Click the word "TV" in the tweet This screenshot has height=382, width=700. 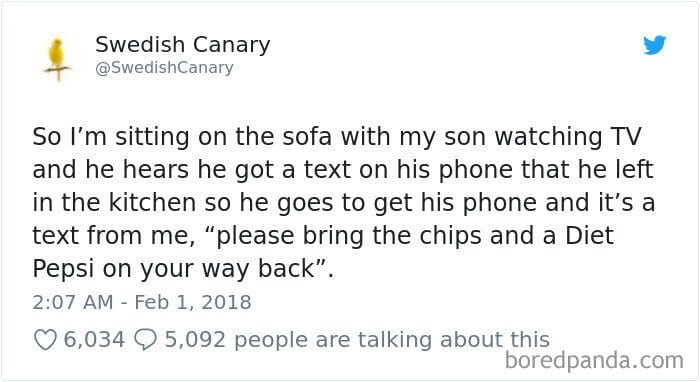click(626, 137)
